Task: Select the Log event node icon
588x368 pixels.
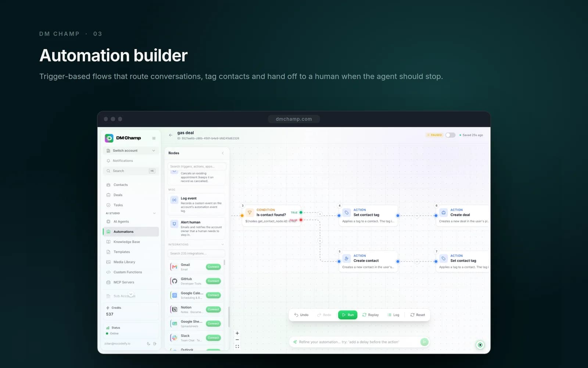Action: pyautogui.click(x=174, y=200)
